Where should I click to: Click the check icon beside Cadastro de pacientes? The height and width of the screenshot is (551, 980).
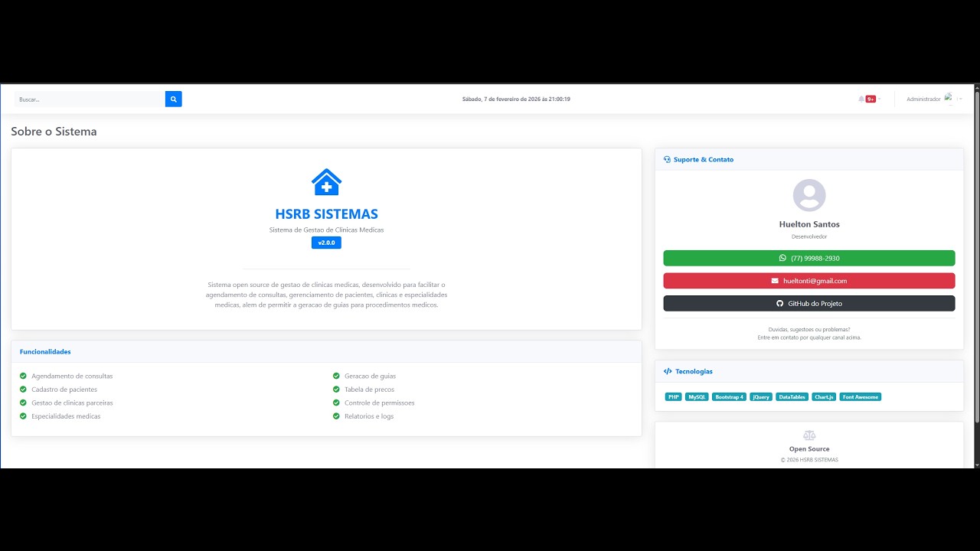pos(23,390)
